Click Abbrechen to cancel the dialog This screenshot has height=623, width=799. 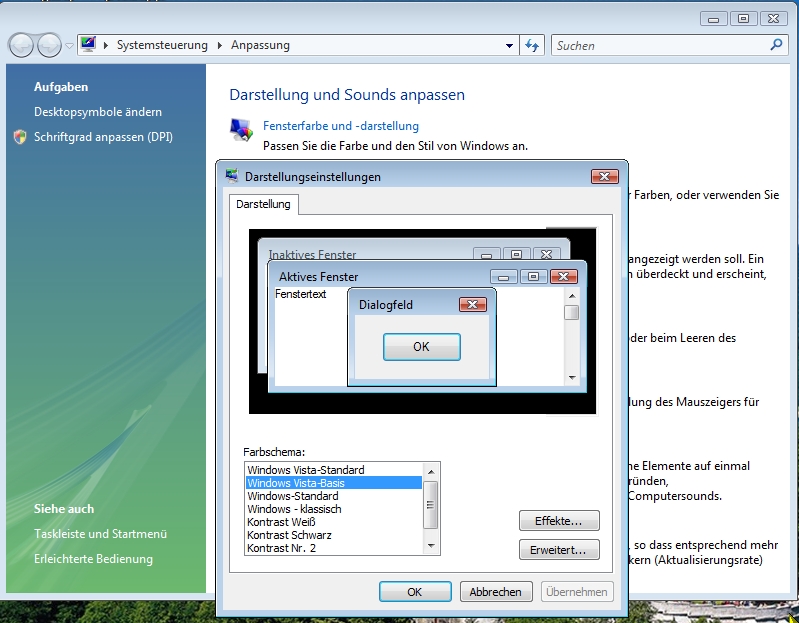coord(496,592)
